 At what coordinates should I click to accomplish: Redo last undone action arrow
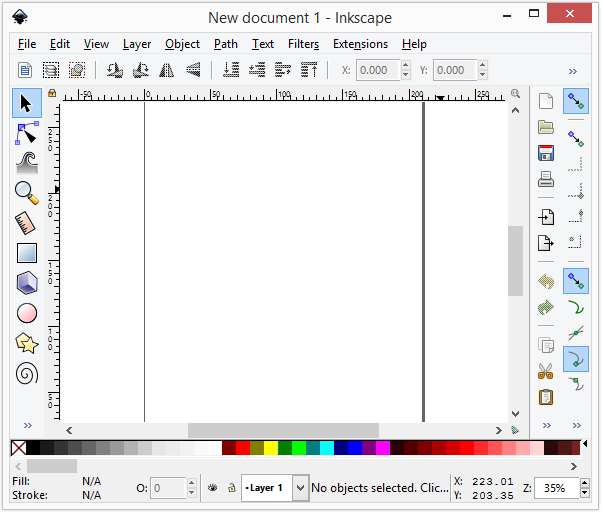pyautogui.click(x=545, y=307)
